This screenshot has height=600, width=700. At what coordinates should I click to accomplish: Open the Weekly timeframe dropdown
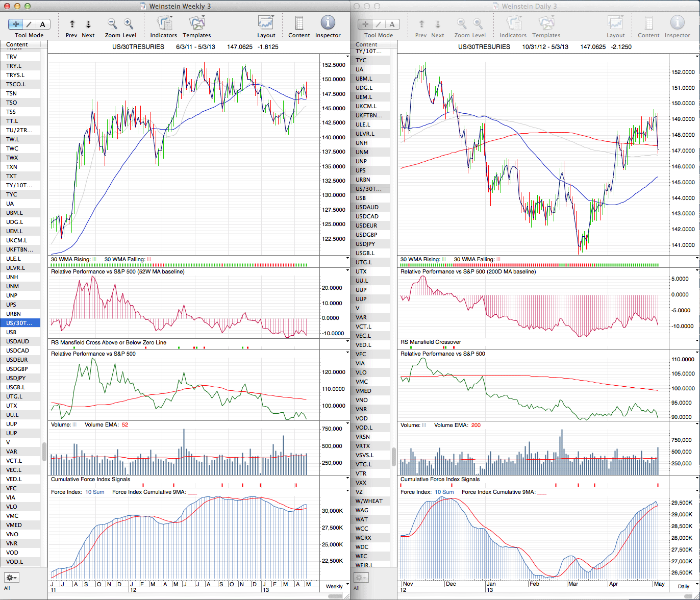click(334, 586)
